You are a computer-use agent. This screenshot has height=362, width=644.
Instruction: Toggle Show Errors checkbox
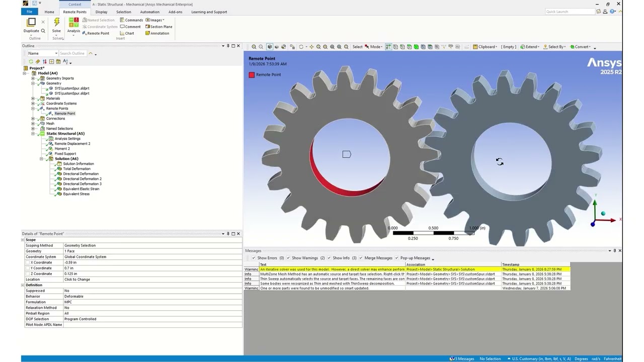254,258
